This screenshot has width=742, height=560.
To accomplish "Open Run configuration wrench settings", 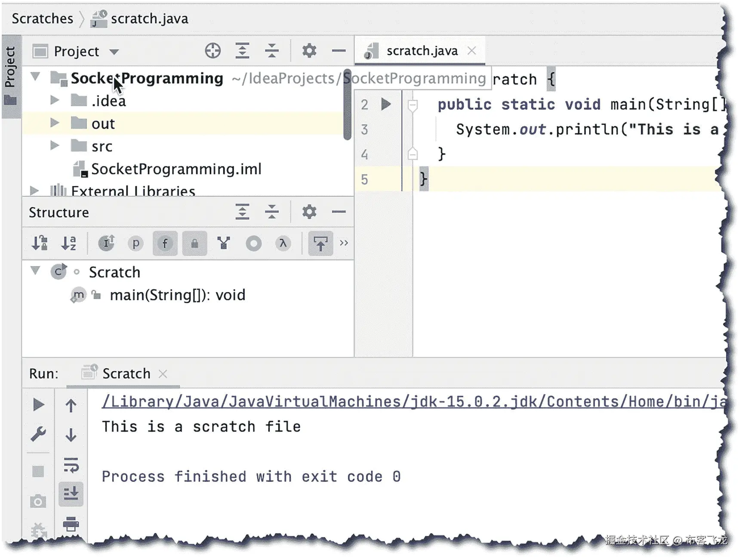I will (x=38, y=434).
